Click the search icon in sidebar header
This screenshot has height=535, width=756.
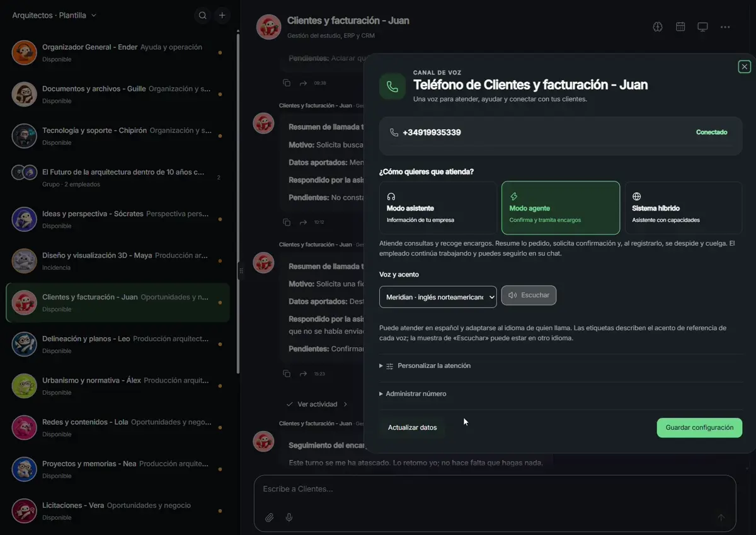pyautogui.click(x=202, y=15)
